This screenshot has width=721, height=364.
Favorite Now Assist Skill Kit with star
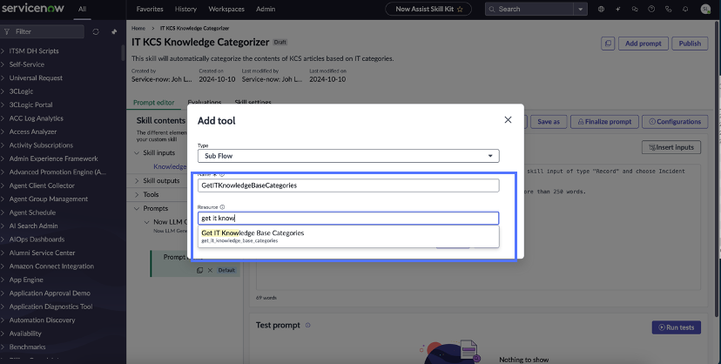460,9
